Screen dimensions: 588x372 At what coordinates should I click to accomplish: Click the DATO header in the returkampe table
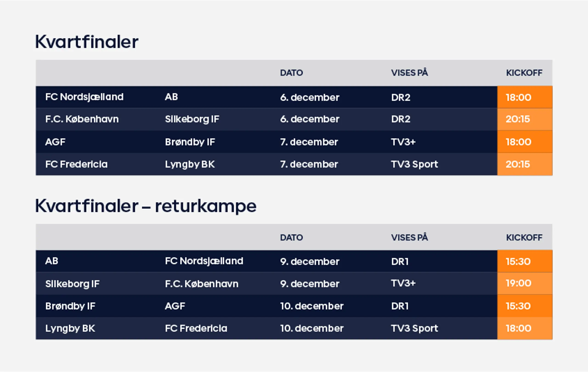291,237
